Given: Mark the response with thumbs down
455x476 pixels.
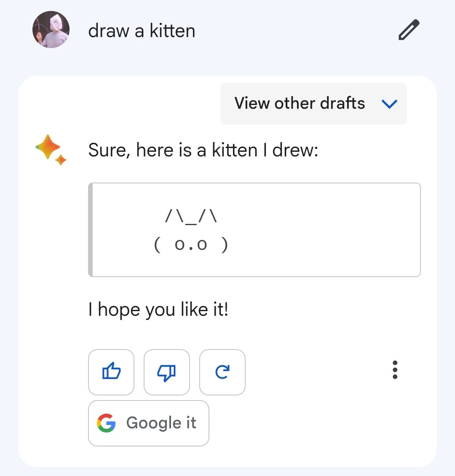Looking at the screenshot, I should coord(166,372).
